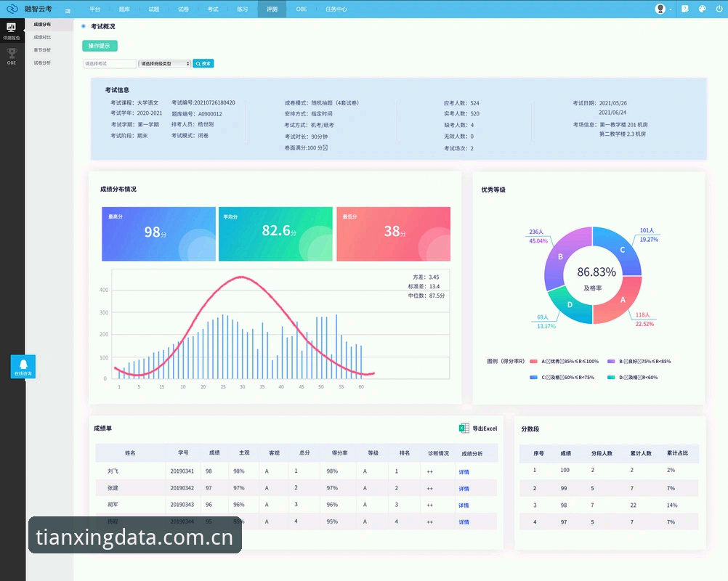
Task: Open the 评测报告 sidebar icon
Action: click(11, 31)
